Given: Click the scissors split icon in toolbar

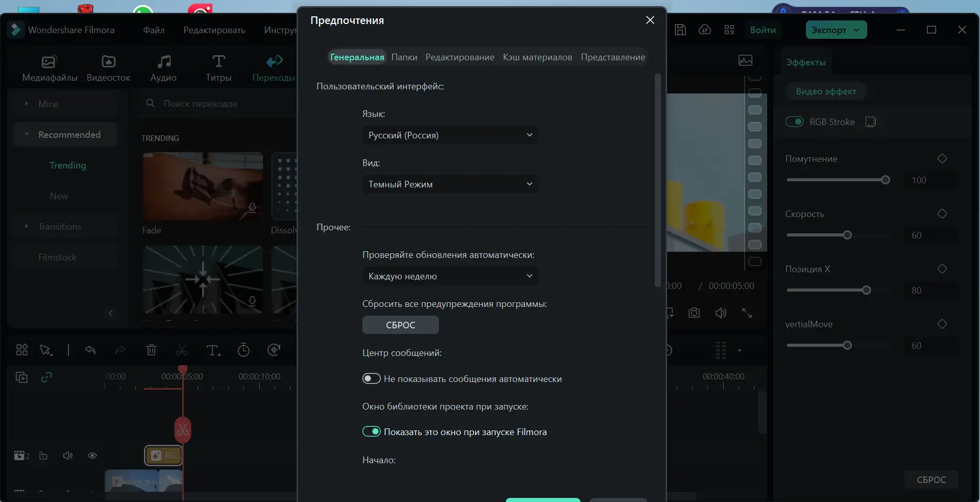Looking at the screenshot, I should (182, 350).
